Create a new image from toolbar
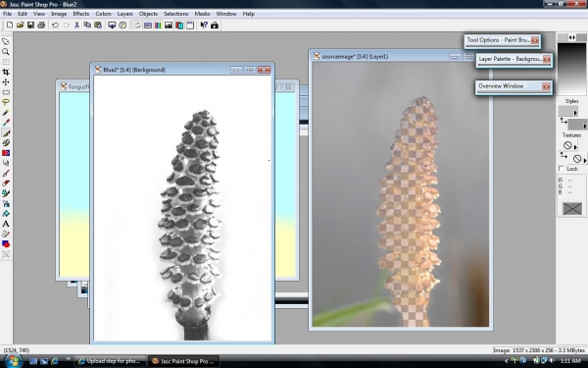Viewport: 588px width, 368px height. coord(10,26)
